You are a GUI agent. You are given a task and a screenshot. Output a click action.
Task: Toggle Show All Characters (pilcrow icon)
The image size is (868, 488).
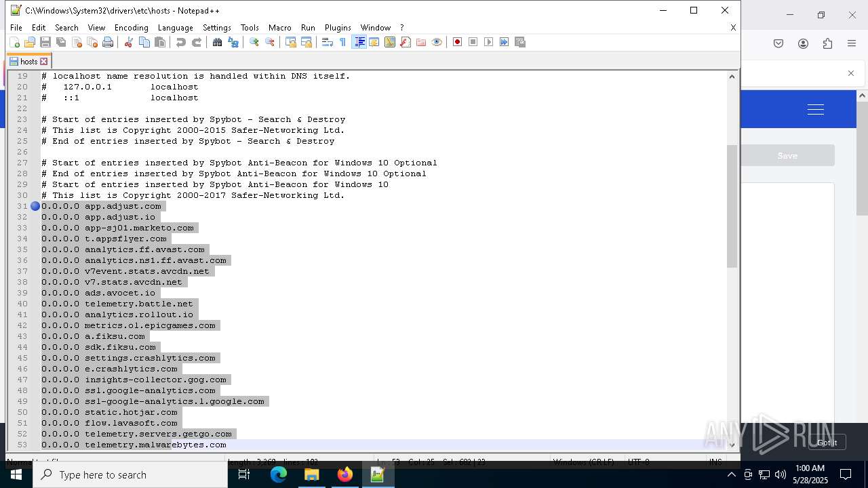(x=342, y=42)
